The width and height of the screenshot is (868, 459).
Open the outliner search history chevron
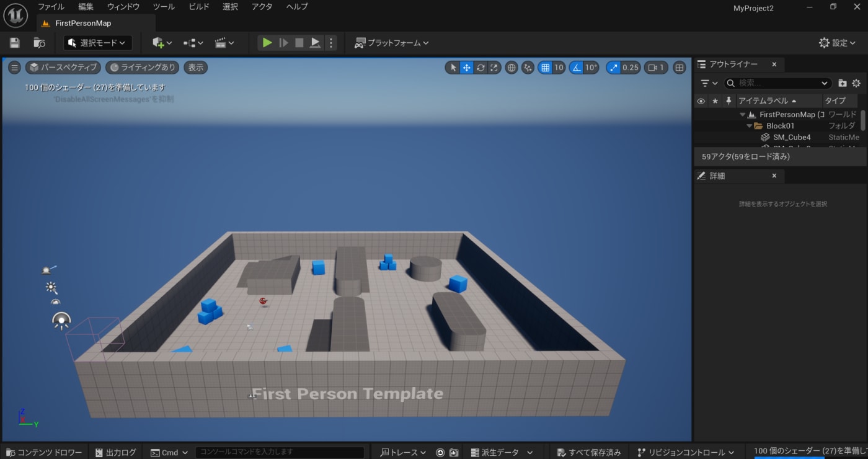[x=825, y=82]
